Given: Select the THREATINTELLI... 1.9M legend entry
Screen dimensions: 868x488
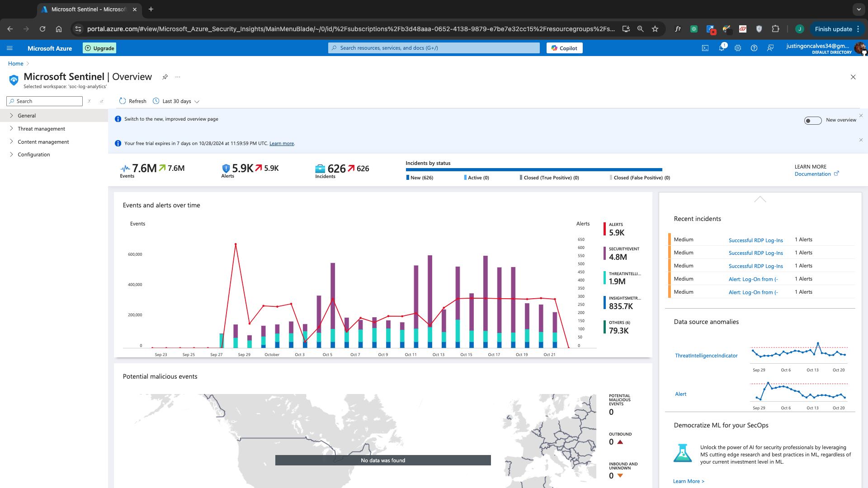Looking at the screenshot, I should coord(622,278).
